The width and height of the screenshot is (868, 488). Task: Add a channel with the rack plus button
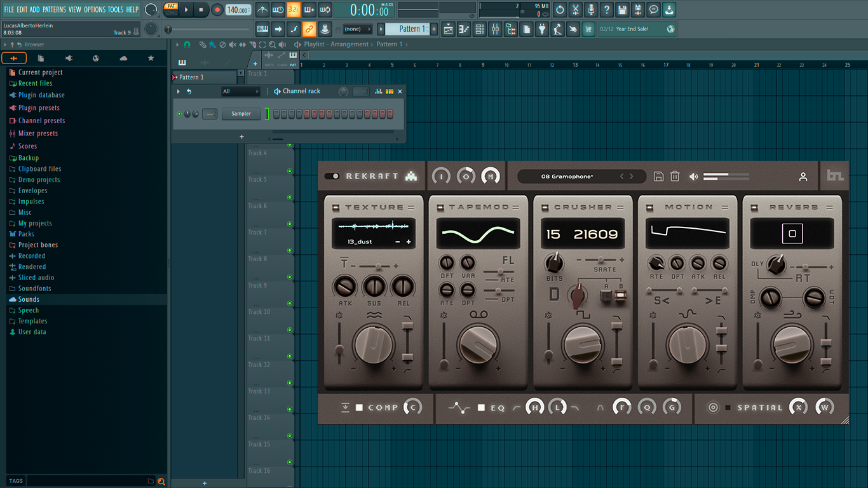click(241, 137)
